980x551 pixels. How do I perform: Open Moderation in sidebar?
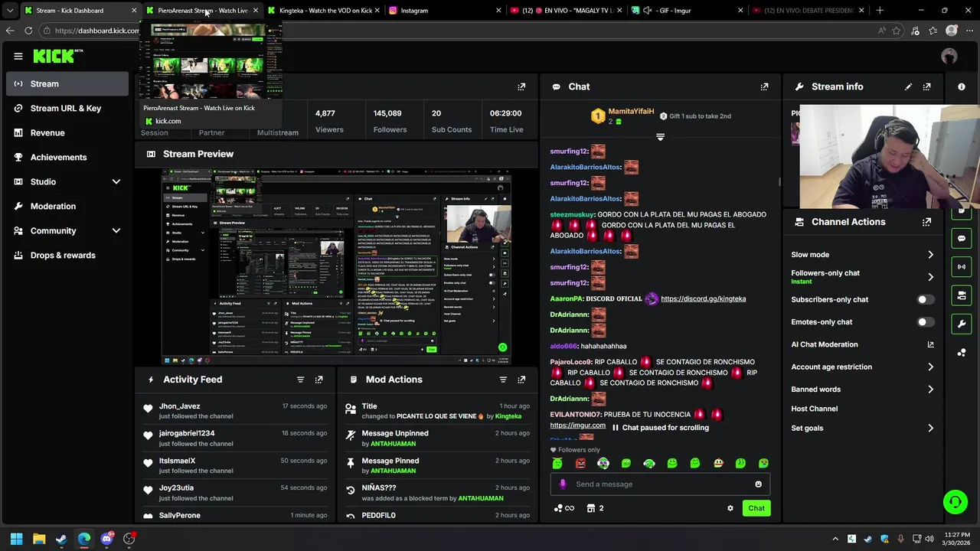click(67, 206)
